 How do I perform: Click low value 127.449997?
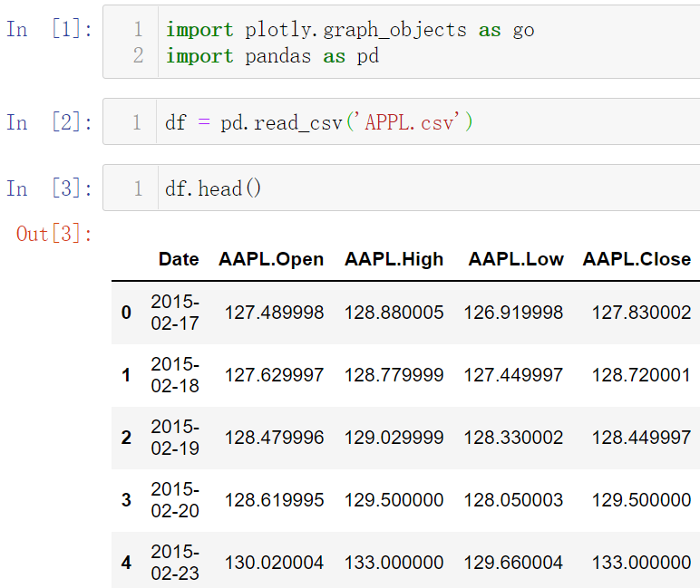coord(513,375)
